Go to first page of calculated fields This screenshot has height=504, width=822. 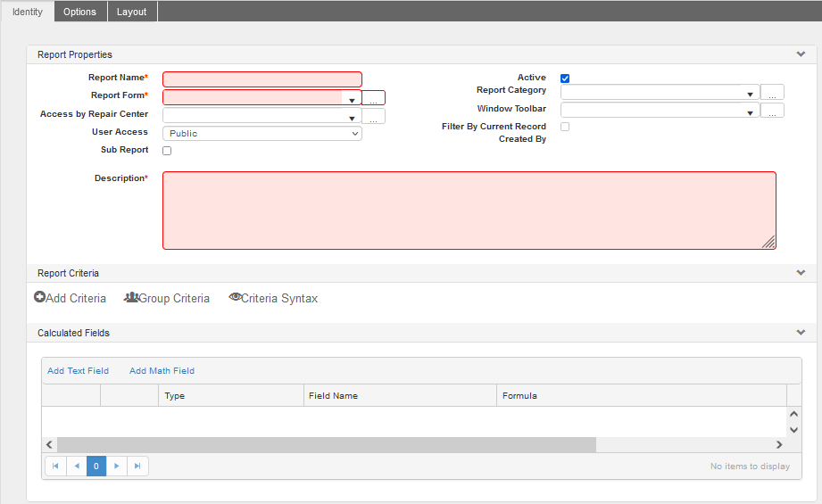55,466
